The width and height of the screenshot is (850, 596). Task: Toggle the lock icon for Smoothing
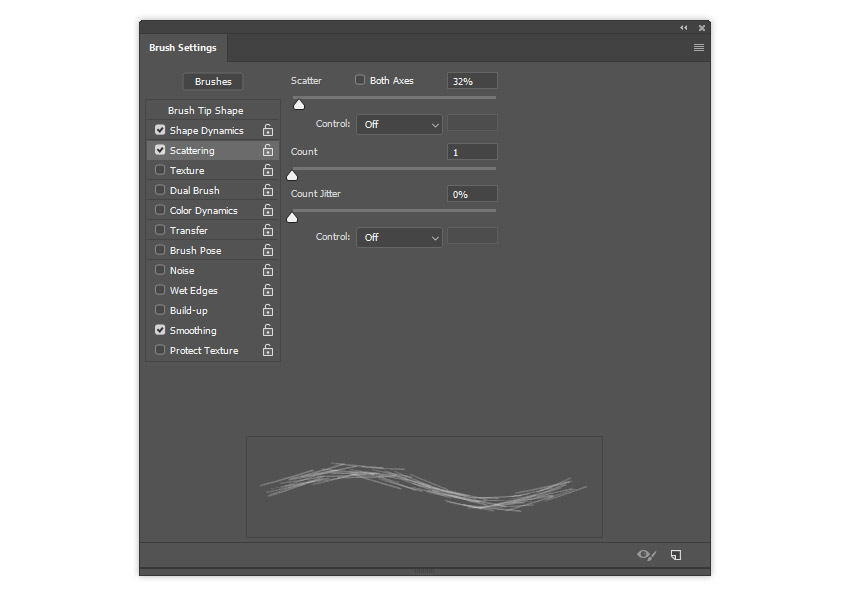point(268,330)
